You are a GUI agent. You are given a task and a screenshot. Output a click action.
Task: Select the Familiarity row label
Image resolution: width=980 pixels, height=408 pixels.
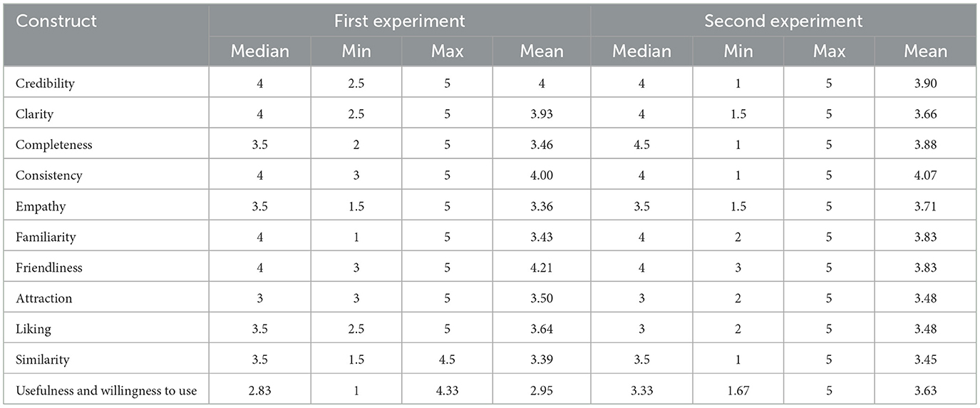coord(45,237)
